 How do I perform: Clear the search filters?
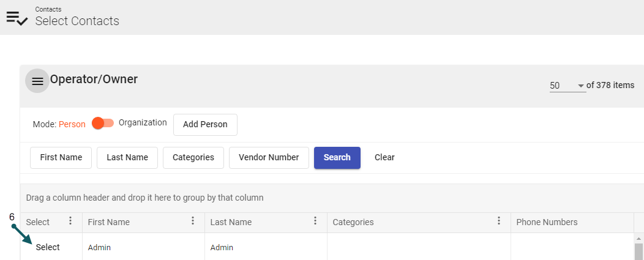click(384, 157)
